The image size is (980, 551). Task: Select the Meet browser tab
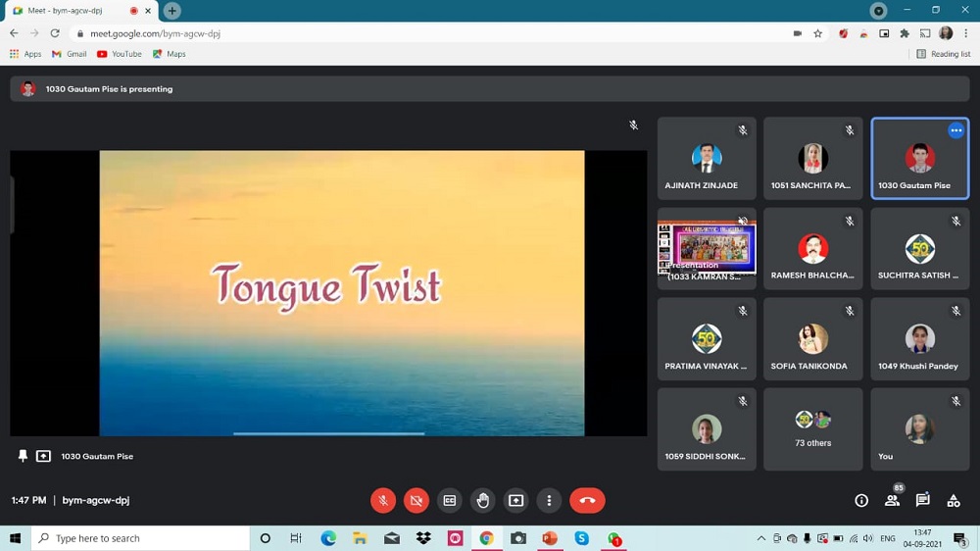78,11
